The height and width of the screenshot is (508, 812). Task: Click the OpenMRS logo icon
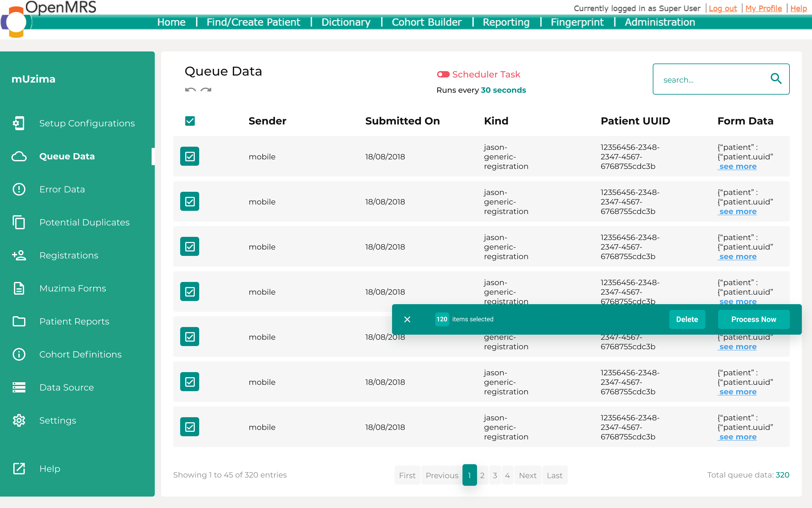(16, 22)
